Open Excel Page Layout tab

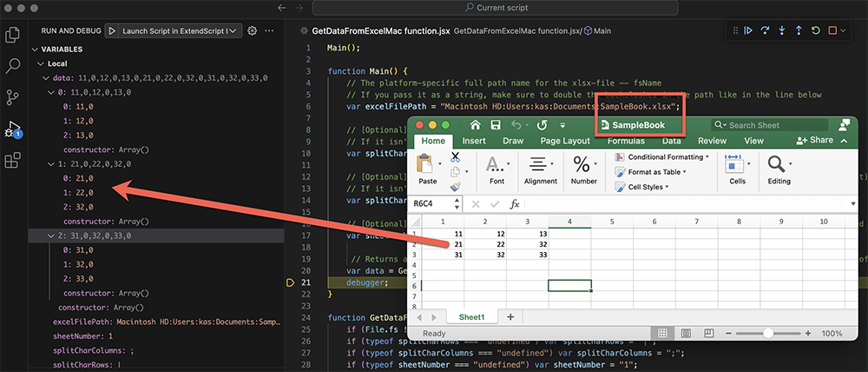point(565,141)
